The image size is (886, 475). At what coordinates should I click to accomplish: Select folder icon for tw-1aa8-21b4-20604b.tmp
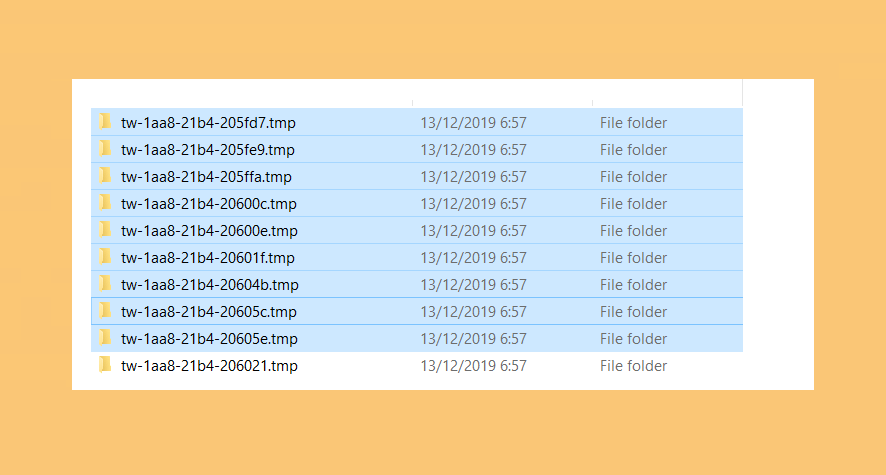[x=105, y=284]
